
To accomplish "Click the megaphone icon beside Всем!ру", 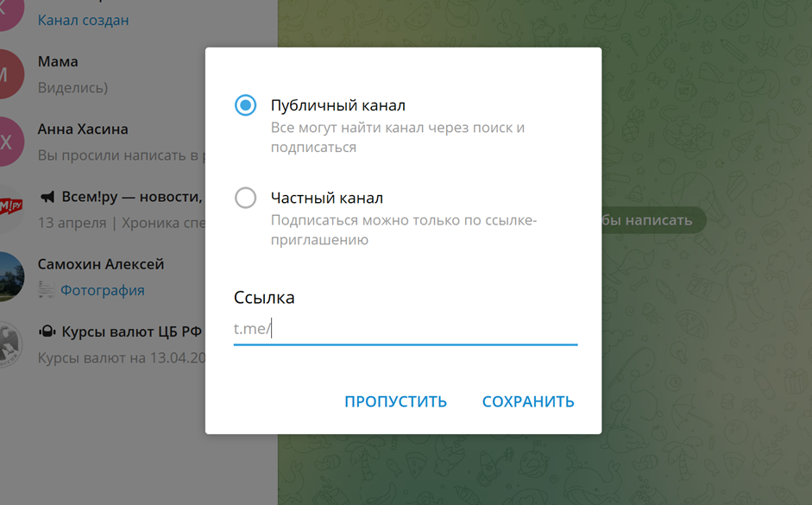I will (x=47, y=197).
